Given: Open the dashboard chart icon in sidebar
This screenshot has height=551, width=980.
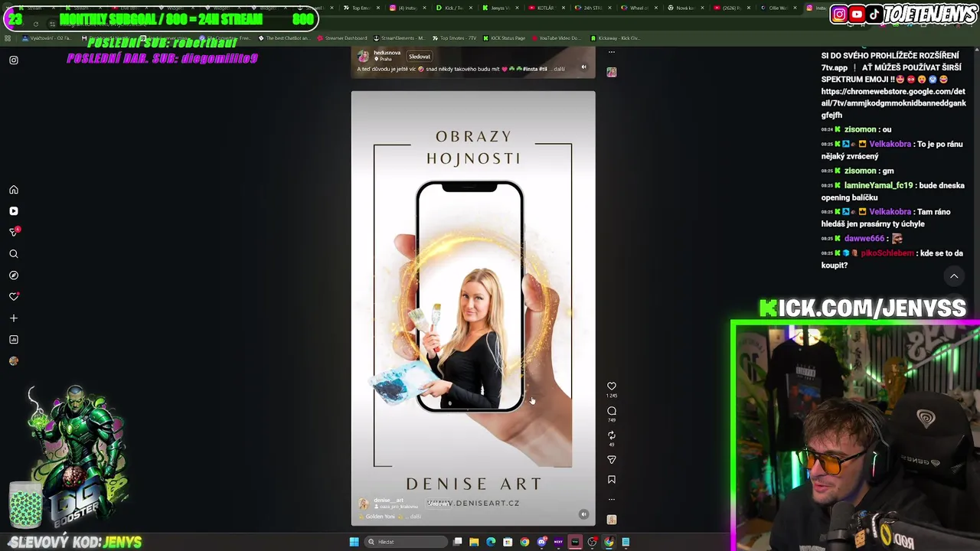Looking at the screenshot, I should click(14, 340).
